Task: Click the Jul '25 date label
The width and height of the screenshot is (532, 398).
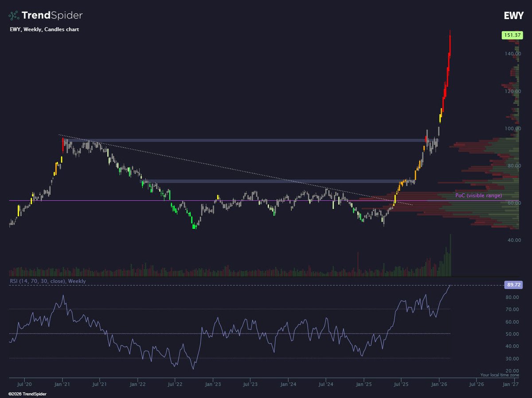Action: (401, 385)
